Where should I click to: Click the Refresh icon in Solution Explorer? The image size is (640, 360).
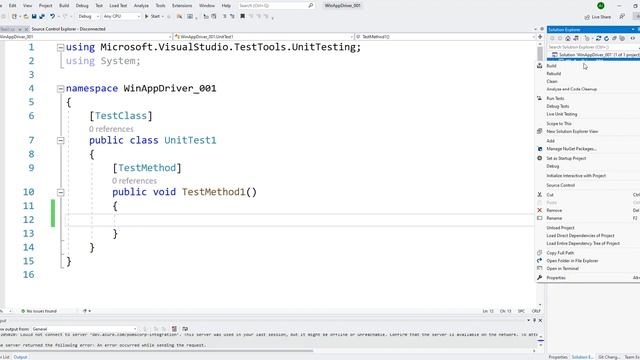coord(607,38)
